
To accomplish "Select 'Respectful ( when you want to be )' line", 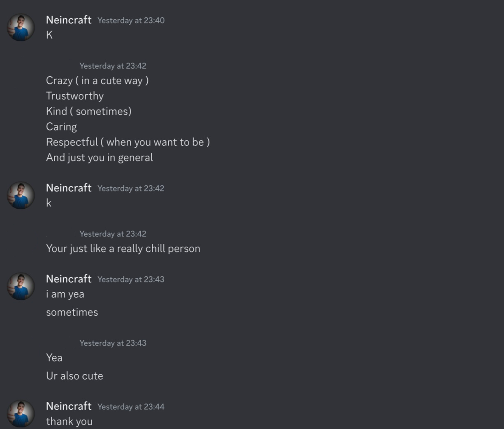I will [x=128, y=142].
